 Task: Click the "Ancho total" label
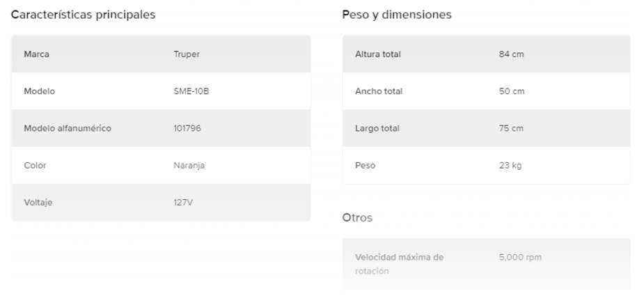tap(379, 91)
